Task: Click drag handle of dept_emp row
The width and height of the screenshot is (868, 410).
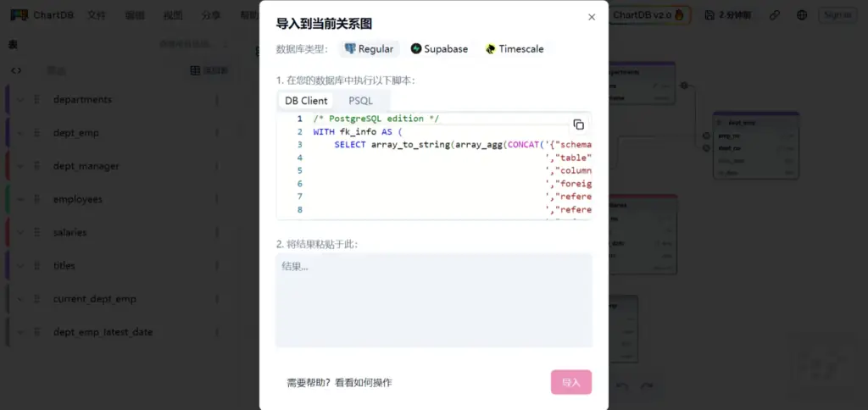Action: (37, 133)
